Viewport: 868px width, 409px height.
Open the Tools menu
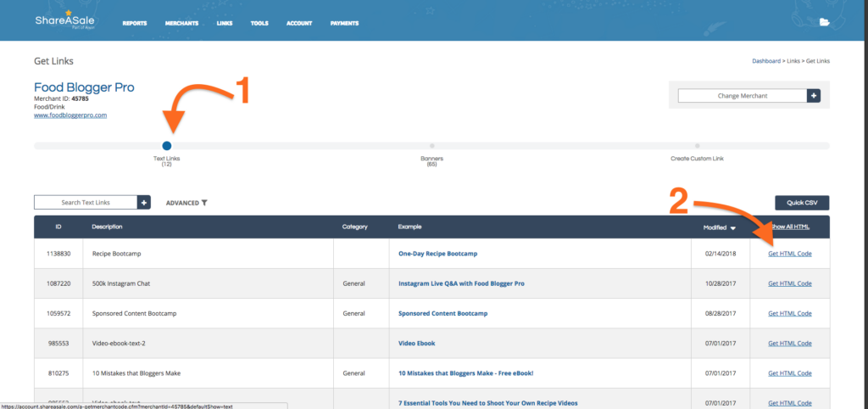[259, 23]
